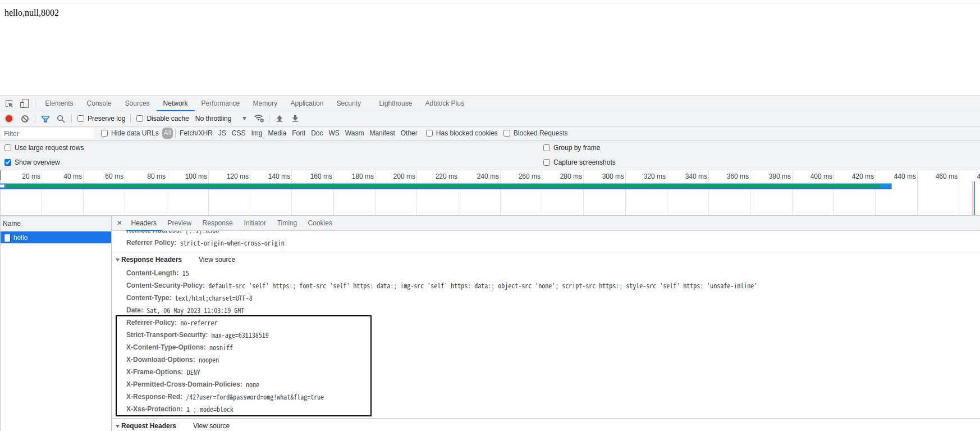Select the Headers tab in request details
The height and width of the screenshot is (431, 980).
click(144, 223)
